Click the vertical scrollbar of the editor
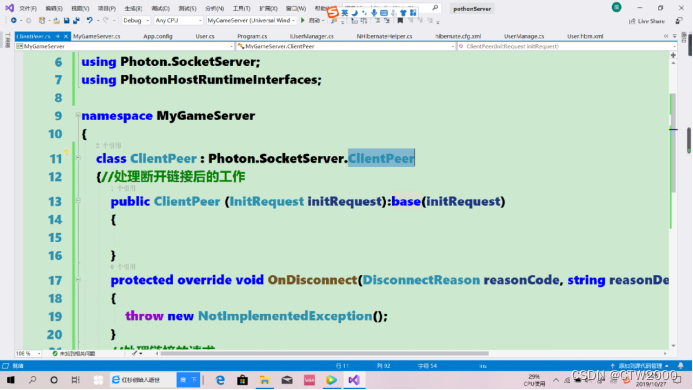This screenshot has width=693, height=390. tap(673, 144)
